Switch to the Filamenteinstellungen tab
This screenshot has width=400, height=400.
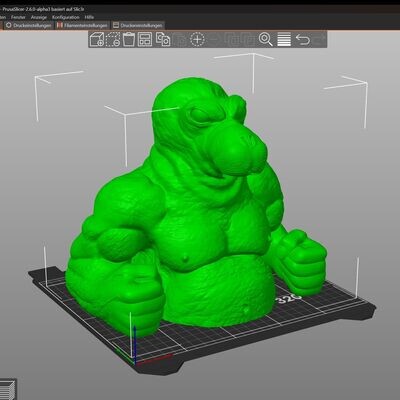(x=82, y=25)
